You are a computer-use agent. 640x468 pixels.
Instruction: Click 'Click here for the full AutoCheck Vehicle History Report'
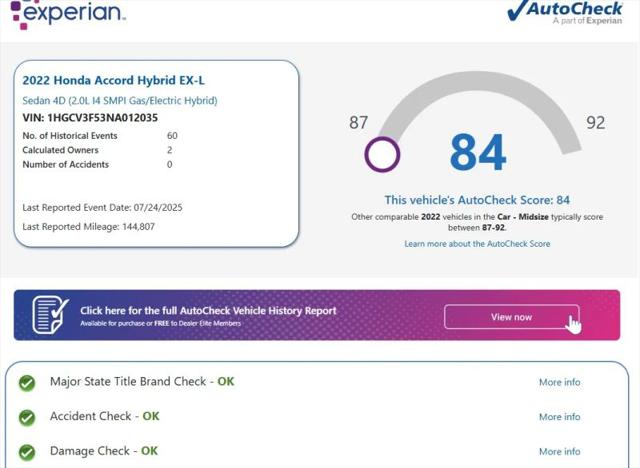coord(208,311)
